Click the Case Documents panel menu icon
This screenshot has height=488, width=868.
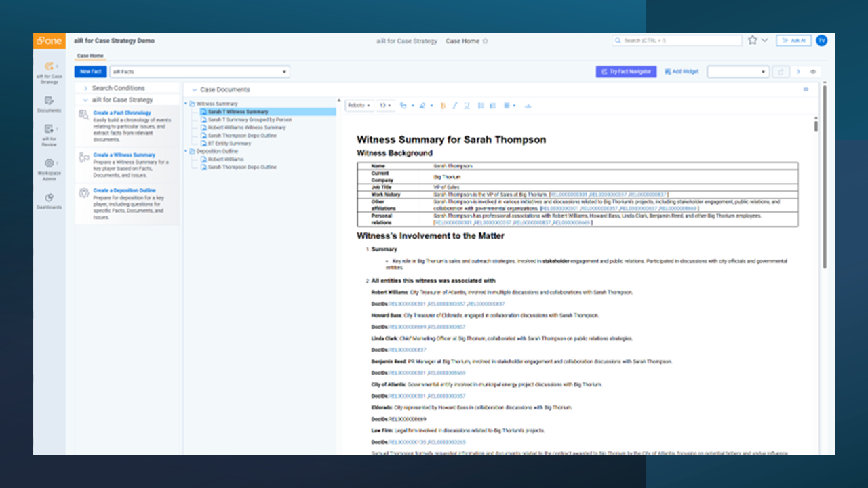[806, 89]
